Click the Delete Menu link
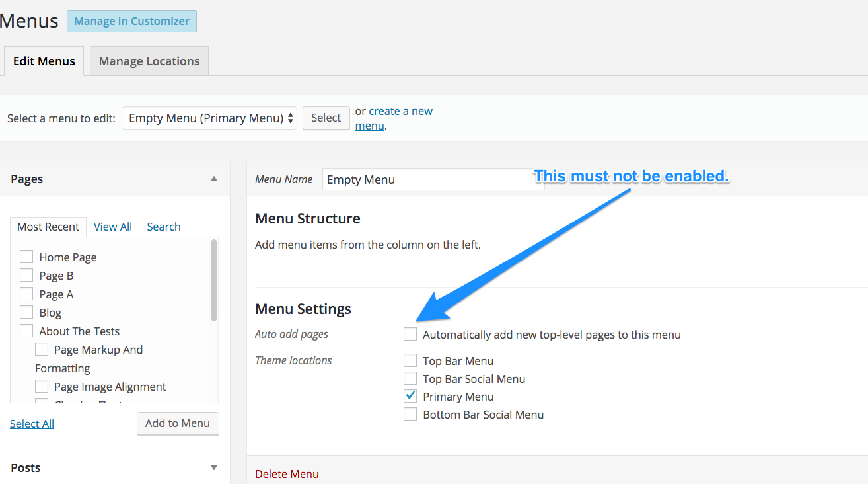 (x=287, y=474)
